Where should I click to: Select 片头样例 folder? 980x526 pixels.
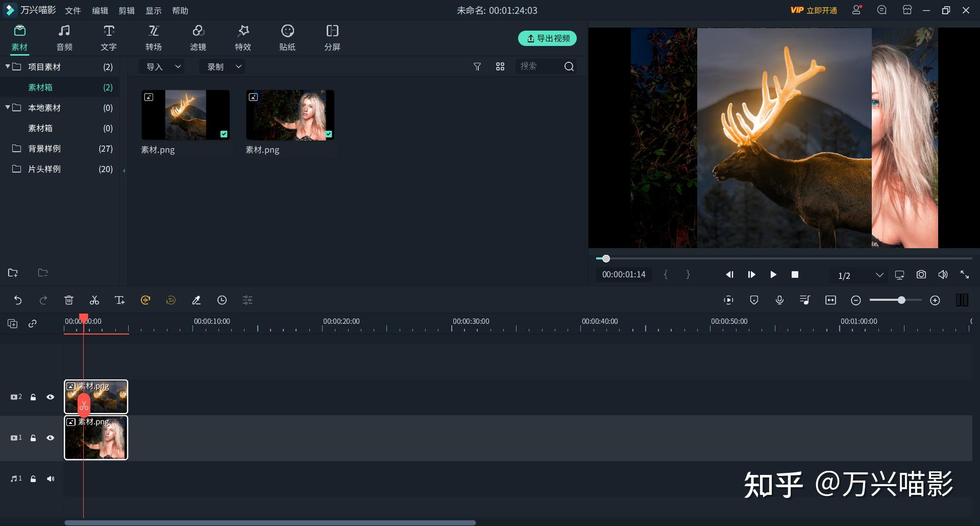60,169
